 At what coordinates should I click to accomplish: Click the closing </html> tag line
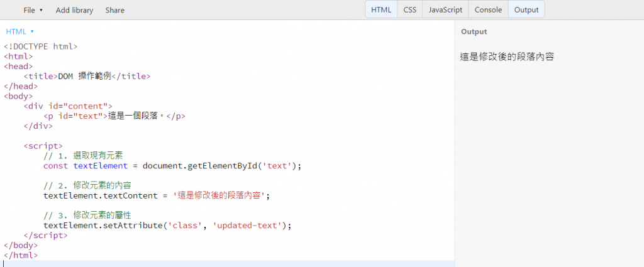21,255
